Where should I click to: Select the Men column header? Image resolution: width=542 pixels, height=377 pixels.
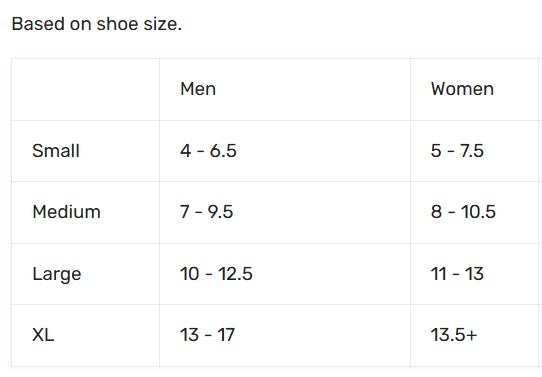[x=198, y=89]
